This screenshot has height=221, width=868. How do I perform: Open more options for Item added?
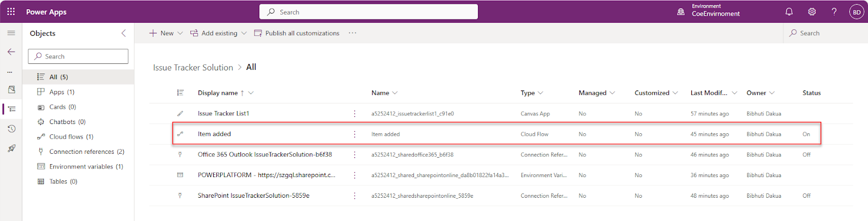click(355, 134)
